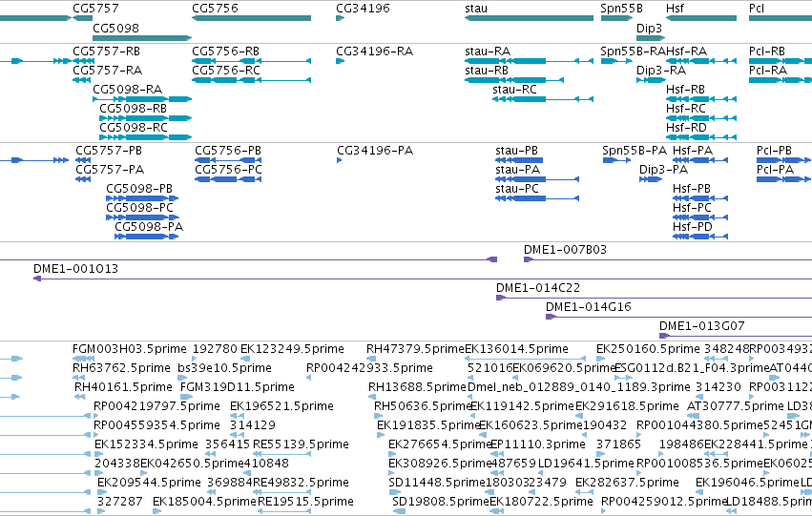Viewport: 812px width, 516px height.
Task: Select EST EK196521.5prime
Action: (281, 407)
